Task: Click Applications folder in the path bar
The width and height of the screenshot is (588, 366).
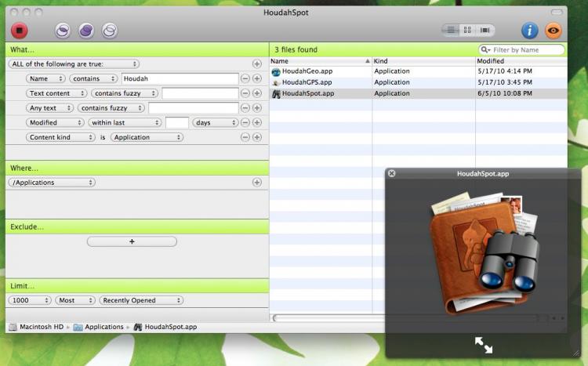Action: (x=99, y=327)
